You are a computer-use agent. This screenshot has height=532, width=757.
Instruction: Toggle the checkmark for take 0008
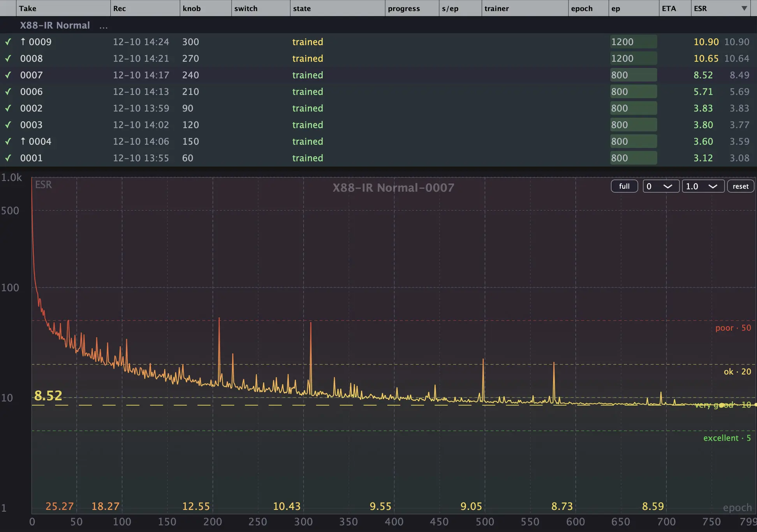tap(8, 58)
